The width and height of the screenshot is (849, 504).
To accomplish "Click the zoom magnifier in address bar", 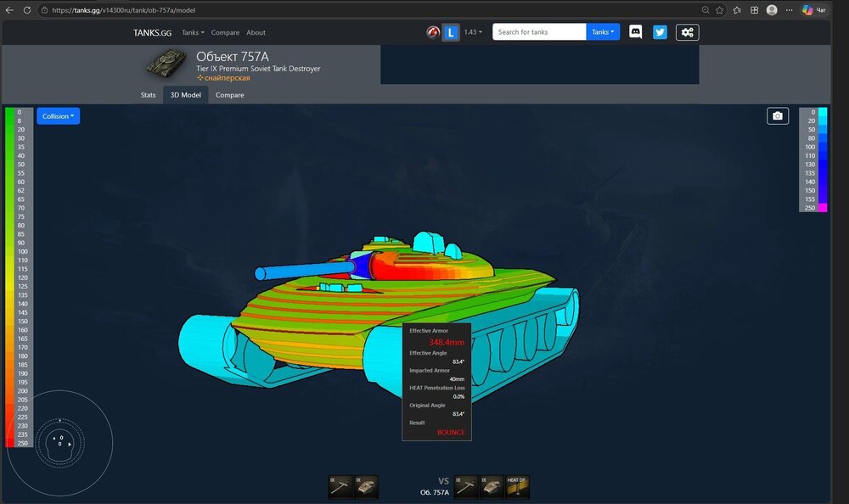I will tap(706, 9).
